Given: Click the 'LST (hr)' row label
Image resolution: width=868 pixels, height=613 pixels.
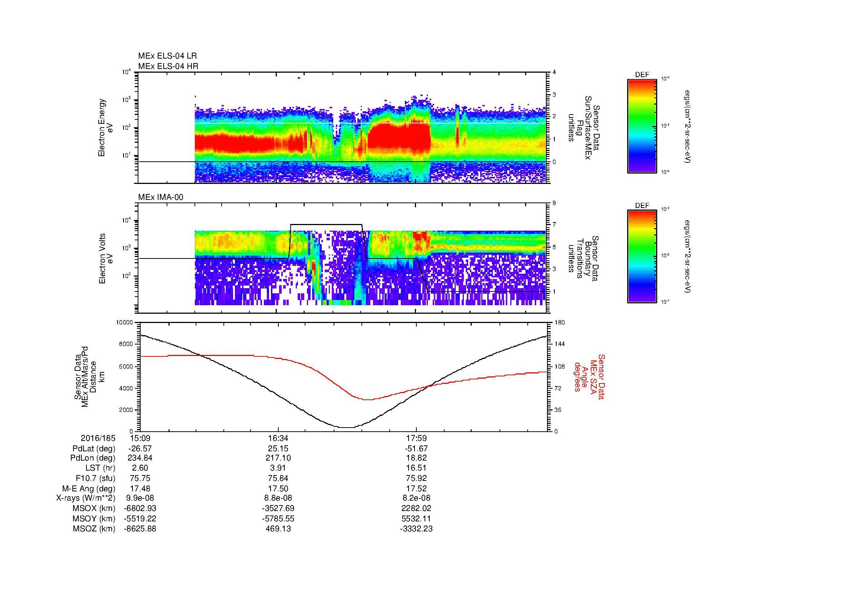Looking at the screenshot, I should click(100, 468).
